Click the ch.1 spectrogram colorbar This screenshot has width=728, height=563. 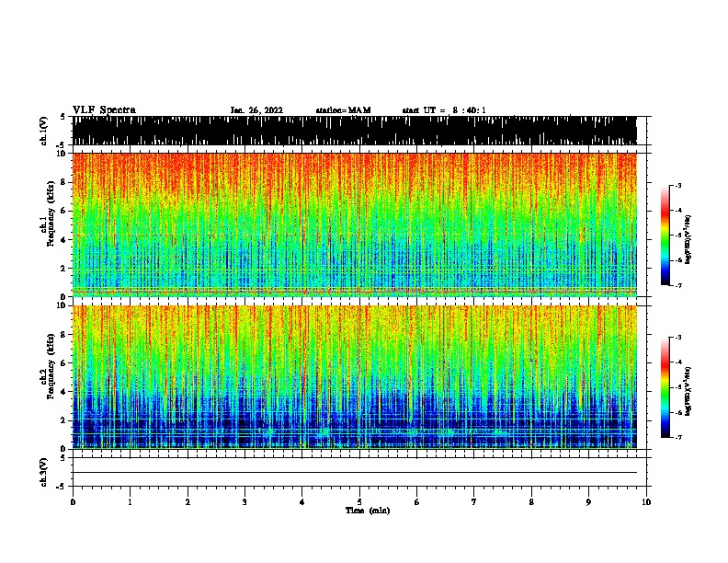pyautogui.click(x=665, y=236)
